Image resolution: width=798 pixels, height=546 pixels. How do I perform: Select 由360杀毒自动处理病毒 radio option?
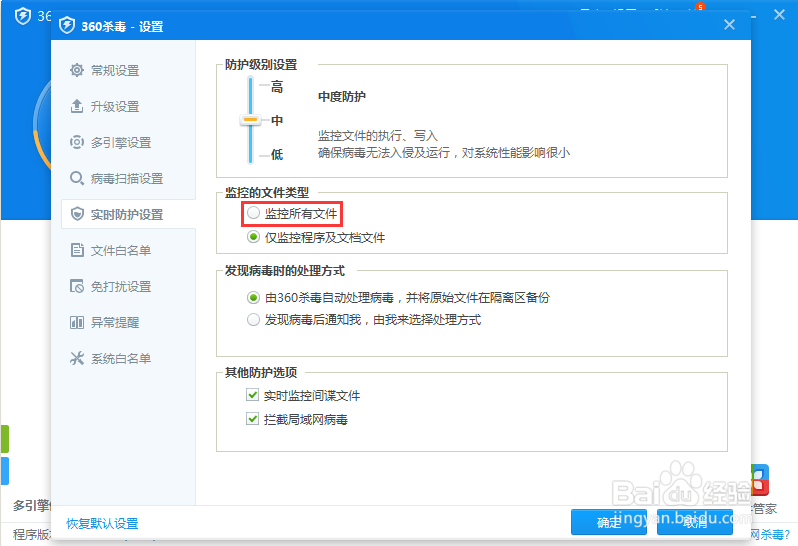coord(253,297)
